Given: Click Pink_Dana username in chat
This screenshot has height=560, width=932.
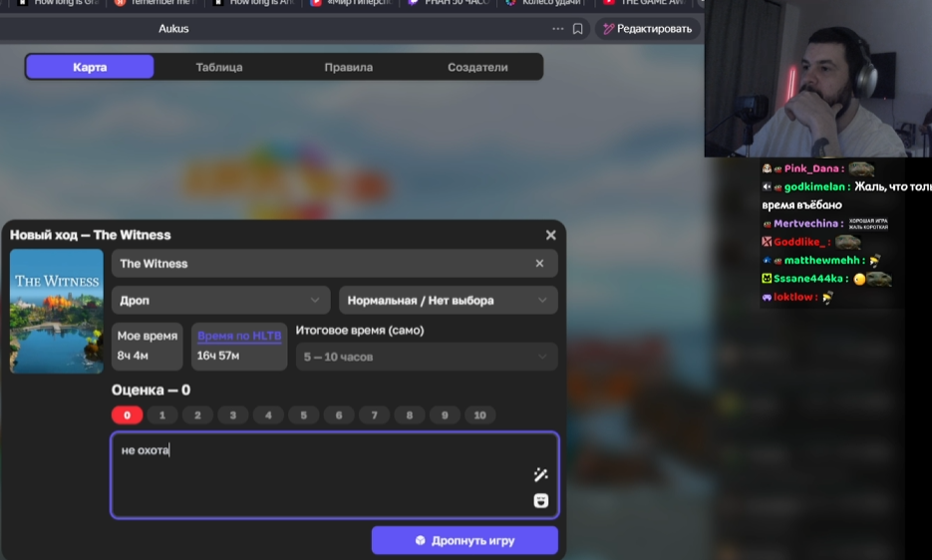Looking at the screenshot, I should tap(810, 168).
